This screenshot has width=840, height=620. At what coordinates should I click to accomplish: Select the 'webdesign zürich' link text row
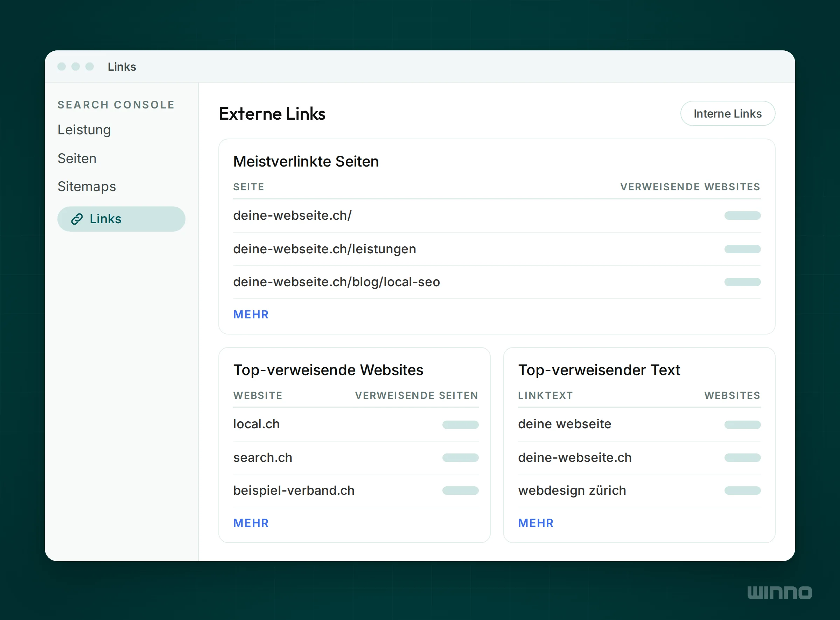click(639, 491)
